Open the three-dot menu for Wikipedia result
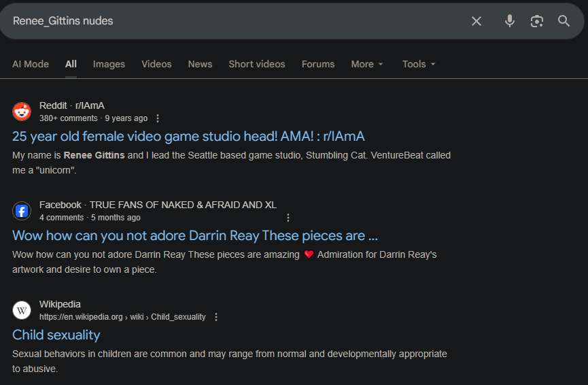Image resolution: width=588 pixels, height=385 pixels. pyautogui.click(x=216, y=317)
